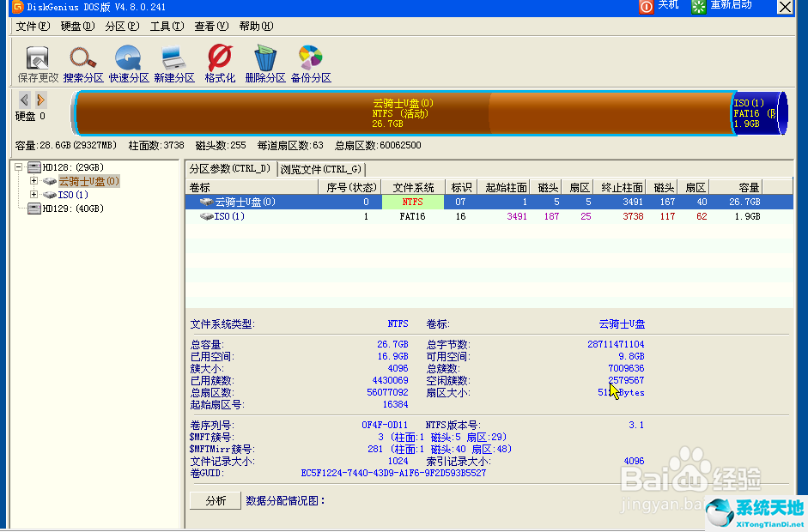Select the HD129 (40GB) disk in tree

click(x=72, y=209)
